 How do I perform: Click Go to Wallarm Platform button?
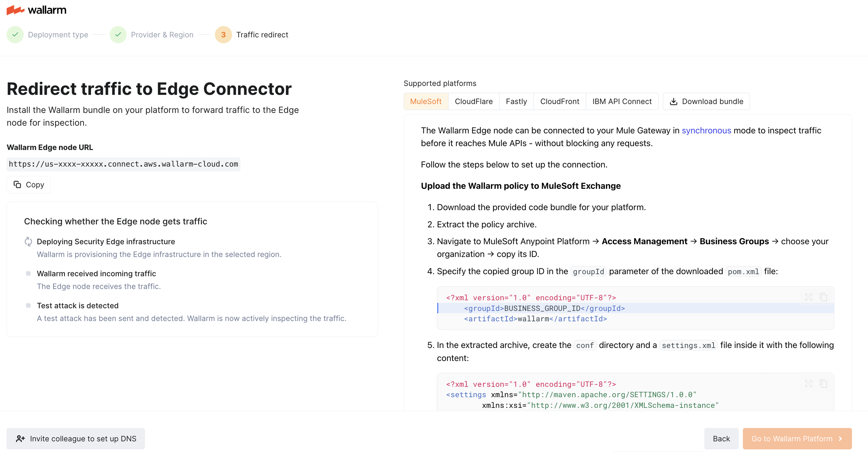797,439
